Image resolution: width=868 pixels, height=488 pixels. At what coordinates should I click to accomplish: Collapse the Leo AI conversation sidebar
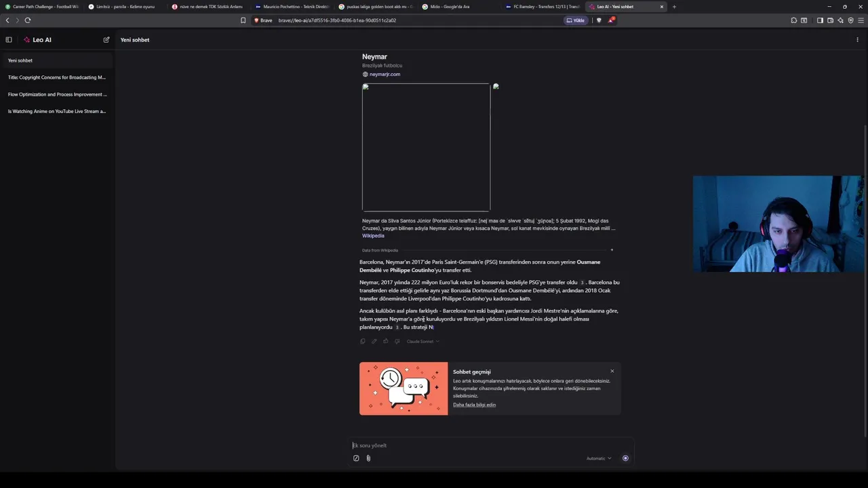[x=9, y=40]
